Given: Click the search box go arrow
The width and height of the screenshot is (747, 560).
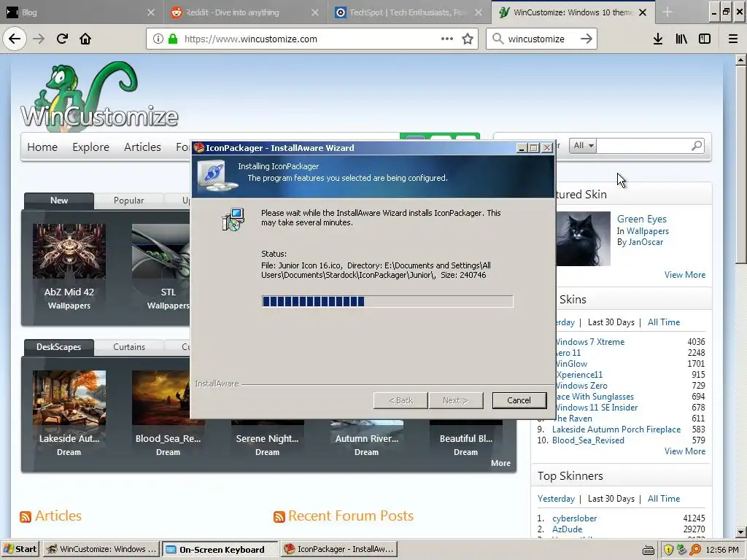Looking at the screenshot, I should click(587, 39).
